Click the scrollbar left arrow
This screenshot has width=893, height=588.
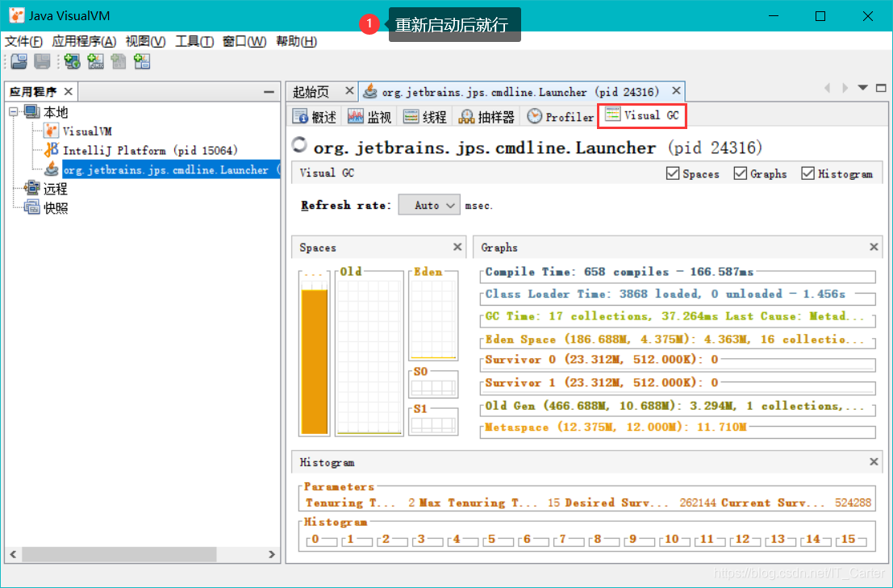13,554
